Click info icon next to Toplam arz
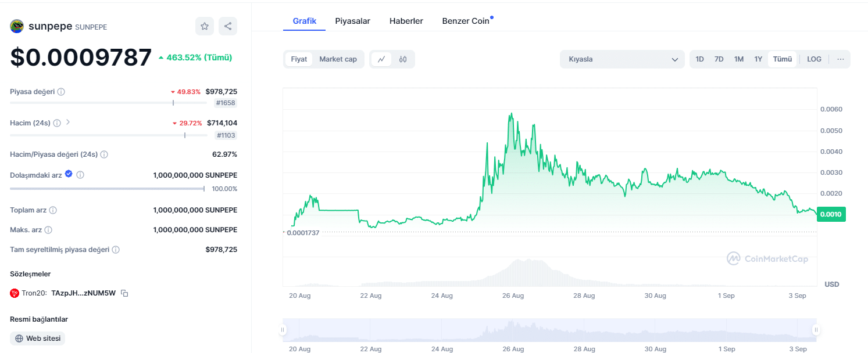868x353 pixels. [53, 210]
